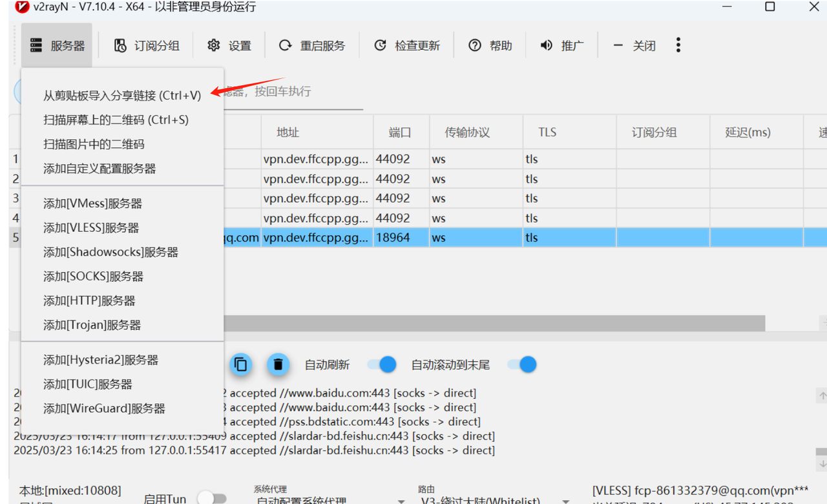This screenshot has width=827, height=504.
Task: Sort by the 订阅分组 column header
Action: [x=663, y=132]
